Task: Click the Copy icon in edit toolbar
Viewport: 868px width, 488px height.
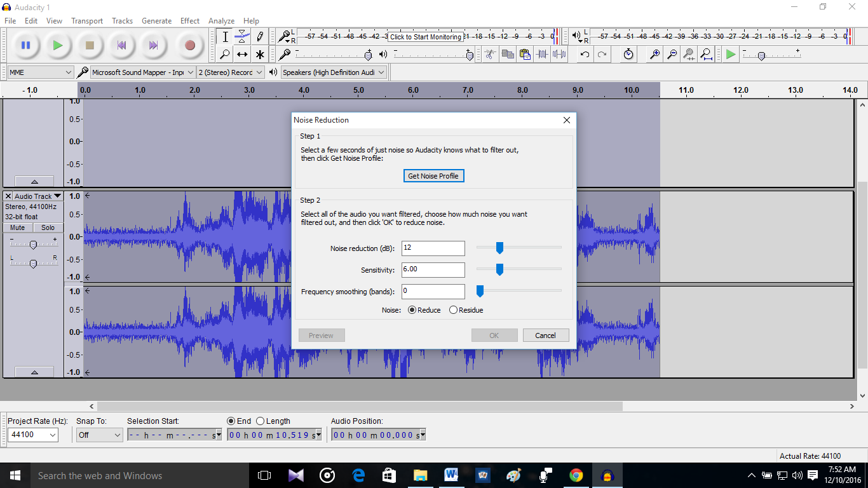Action: click(x=507, y=54)
